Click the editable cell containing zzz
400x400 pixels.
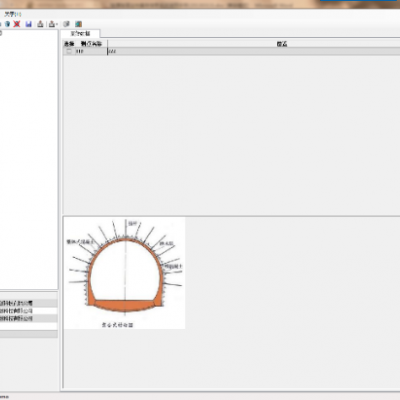click(x=253, y=51)
